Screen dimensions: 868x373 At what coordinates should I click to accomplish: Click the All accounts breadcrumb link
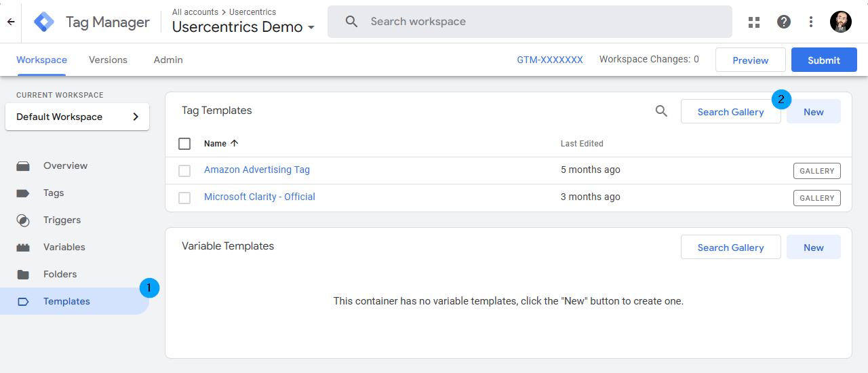coord(195,12)
